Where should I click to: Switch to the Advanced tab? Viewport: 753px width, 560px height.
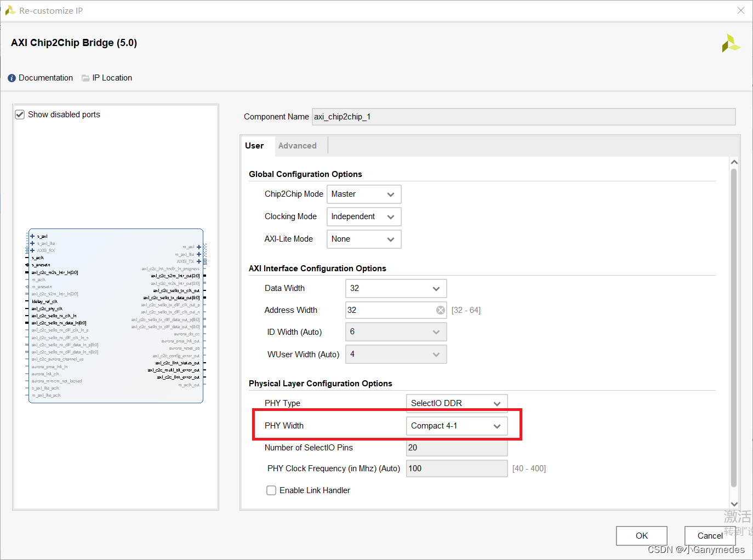point(298,146)
